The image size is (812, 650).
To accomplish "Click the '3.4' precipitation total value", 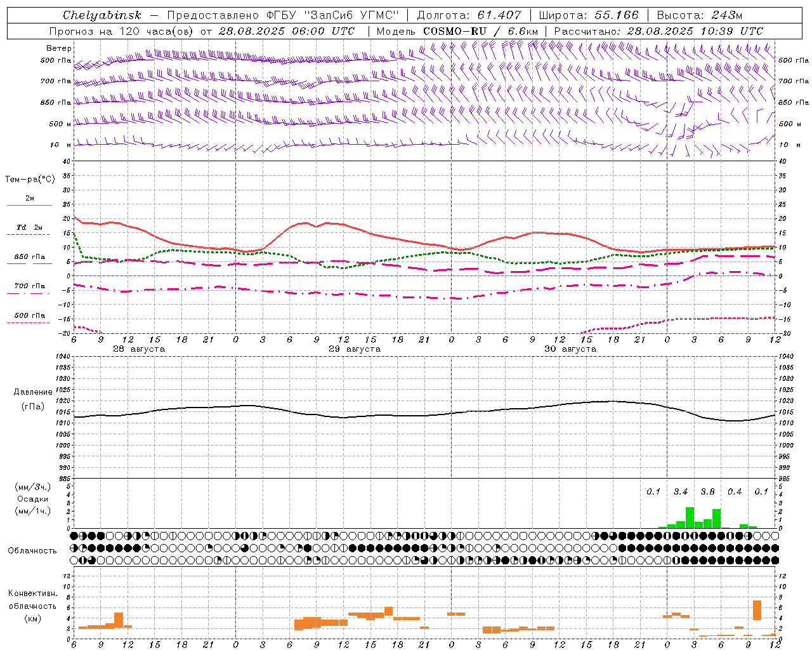I will pos(681,492).
